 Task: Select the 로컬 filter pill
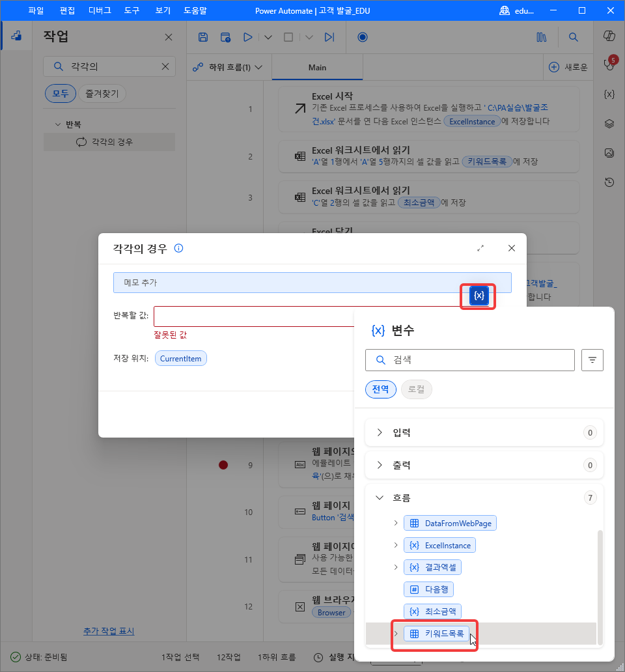(416, 389)
